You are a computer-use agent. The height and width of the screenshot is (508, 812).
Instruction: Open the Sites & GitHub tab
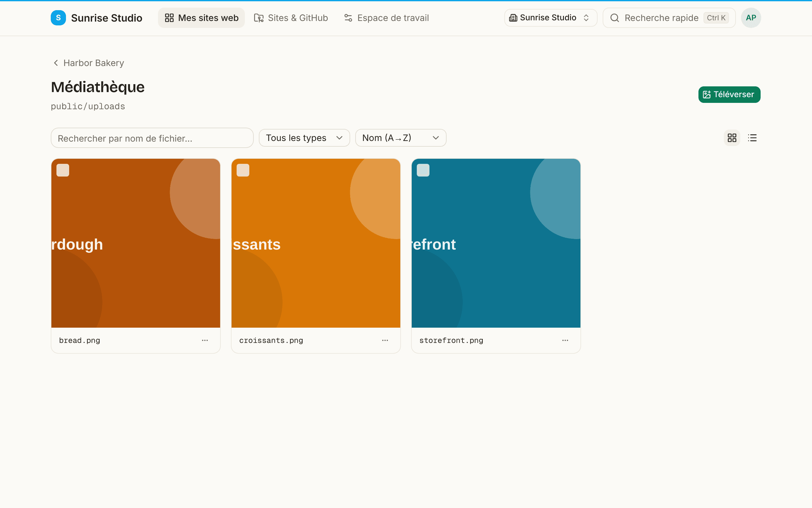click(x=291, y=18)
